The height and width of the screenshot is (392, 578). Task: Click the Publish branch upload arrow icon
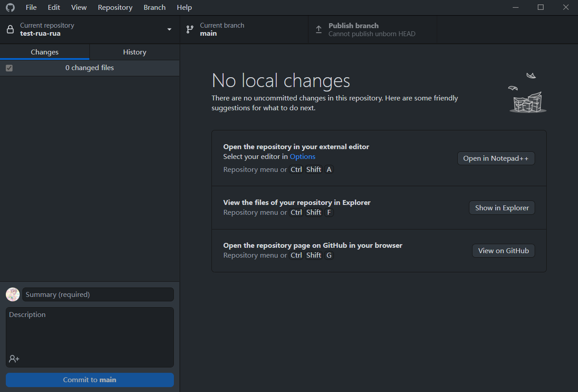point(319,29)
